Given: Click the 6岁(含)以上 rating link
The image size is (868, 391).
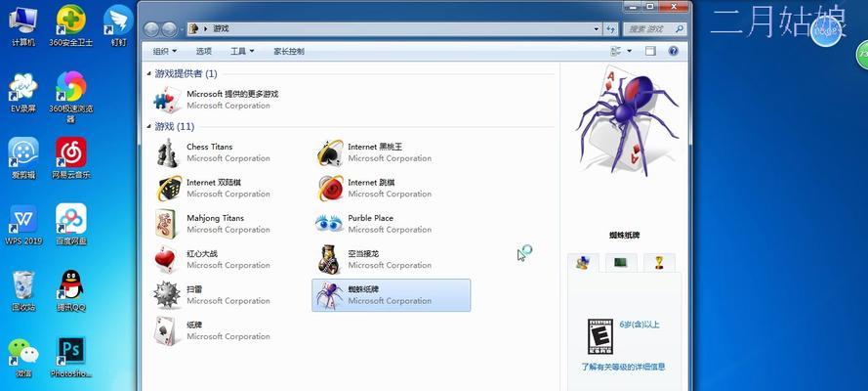Looking at the screenshot, I should click(640, 325).
